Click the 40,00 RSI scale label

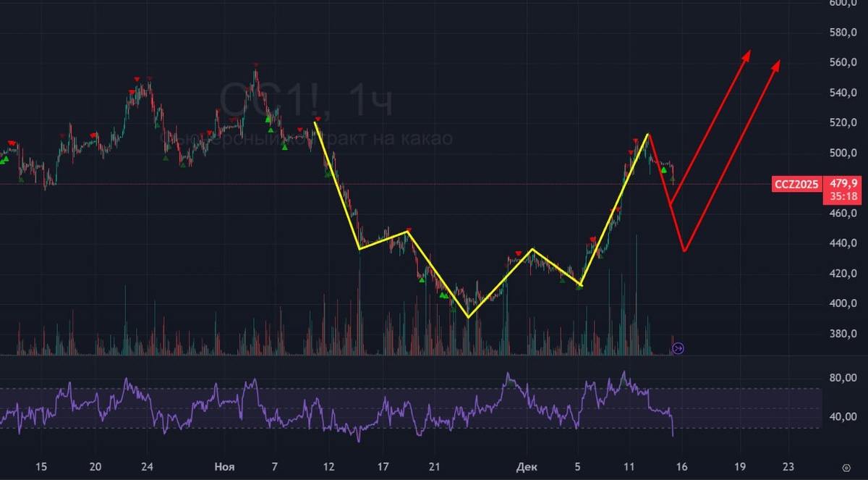[843, 417]
